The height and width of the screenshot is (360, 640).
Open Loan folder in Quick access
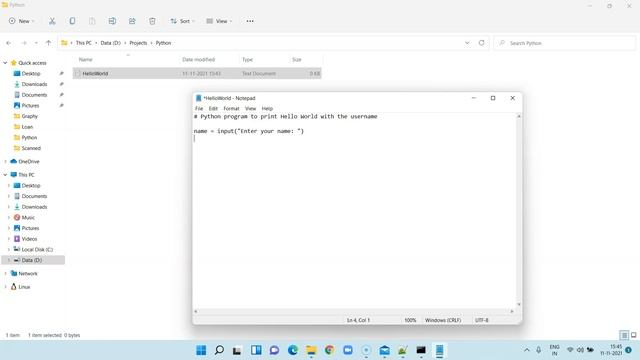click(x=27, y=127)
